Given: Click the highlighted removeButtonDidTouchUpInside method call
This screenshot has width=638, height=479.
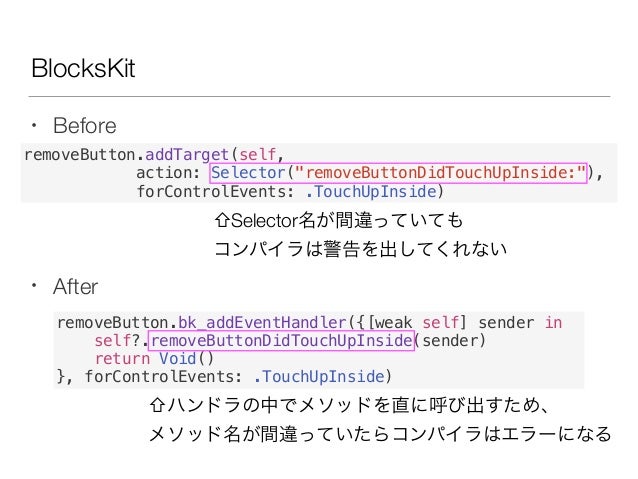Looking at the screenshot, I should click(281, 341).
